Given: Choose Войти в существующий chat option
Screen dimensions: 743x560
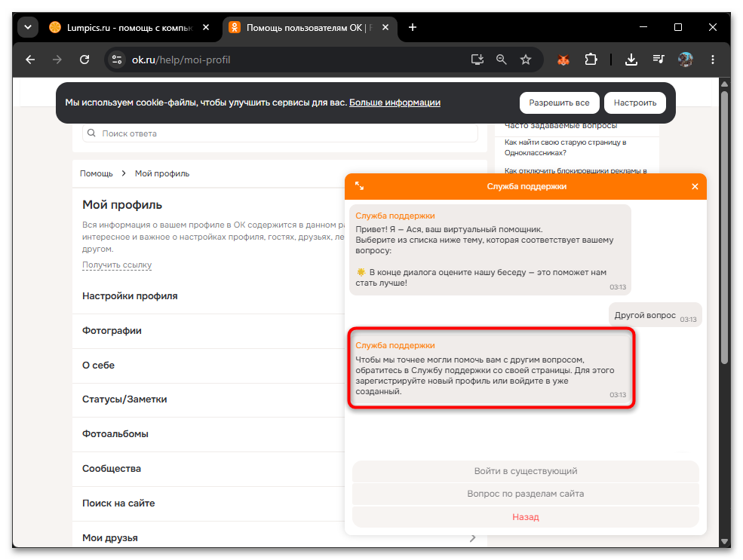Looking at the screenshot, I should coord(526,472).
